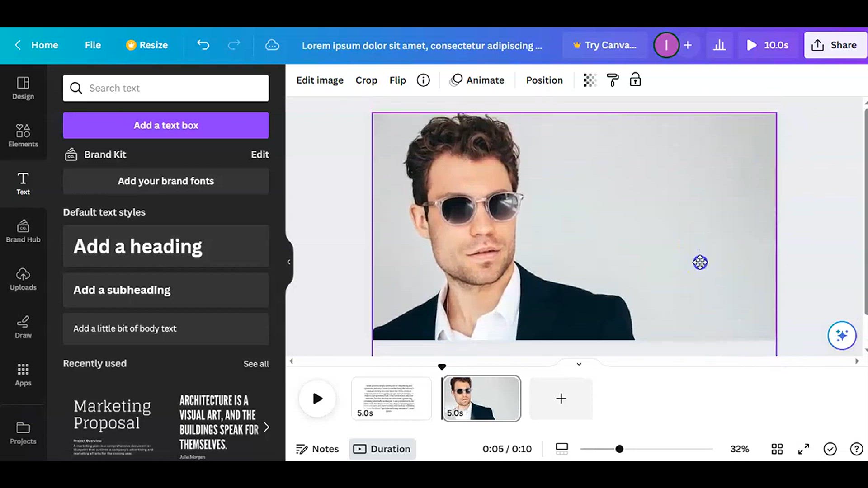Click the zoom slider handle

[619, 449]
